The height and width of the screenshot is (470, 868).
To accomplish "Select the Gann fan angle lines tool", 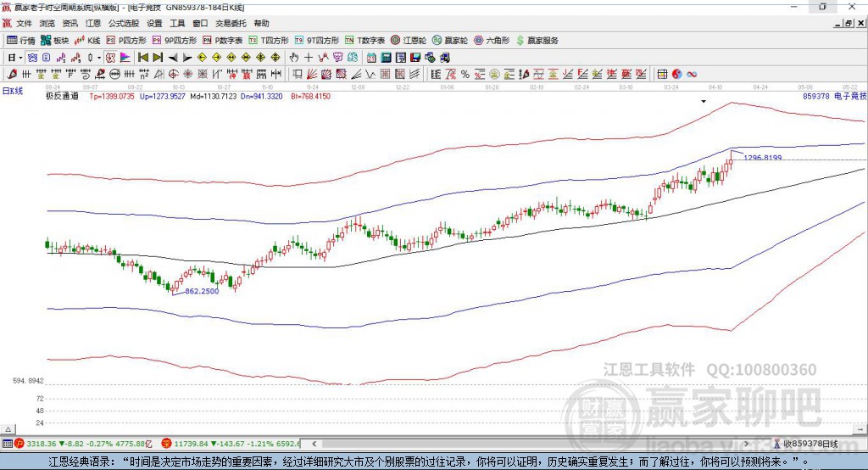I will 312,75.
